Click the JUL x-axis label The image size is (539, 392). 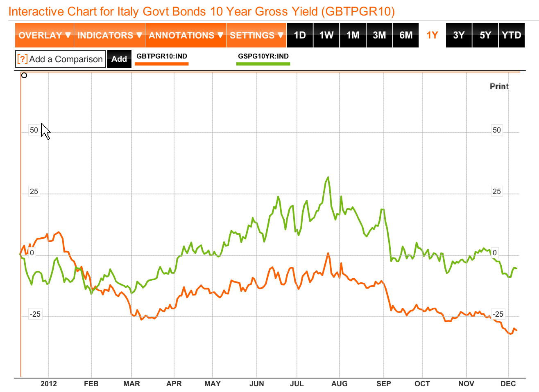(297, 383)
